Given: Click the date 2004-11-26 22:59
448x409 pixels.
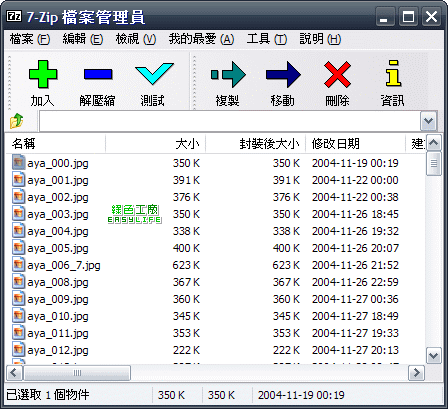Looking at the screenshot, I should [x=355, y=282].
